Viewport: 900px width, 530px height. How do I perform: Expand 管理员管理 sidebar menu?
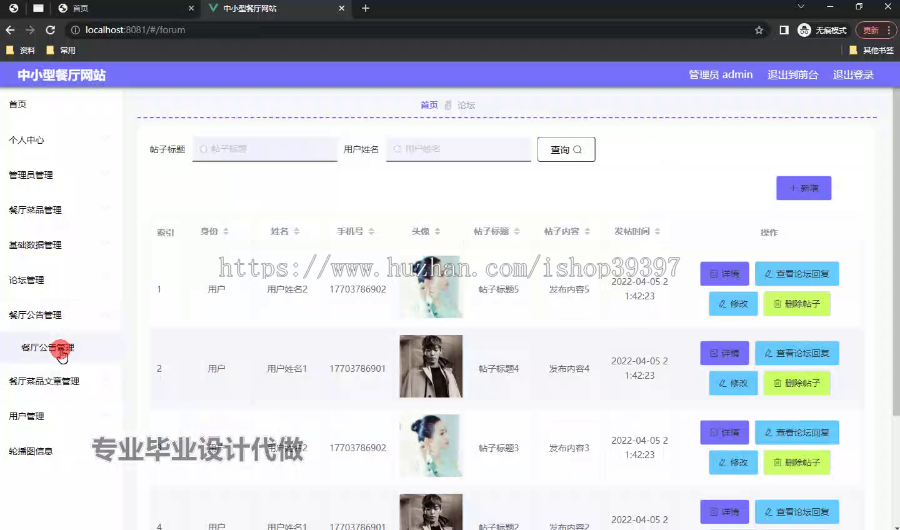point(60,175)
